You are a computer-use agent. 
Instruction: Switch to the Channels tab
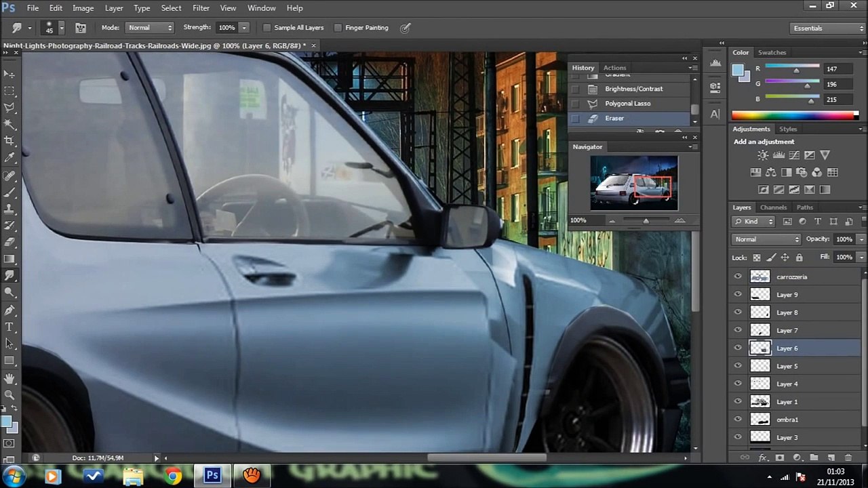click(773, 207)
